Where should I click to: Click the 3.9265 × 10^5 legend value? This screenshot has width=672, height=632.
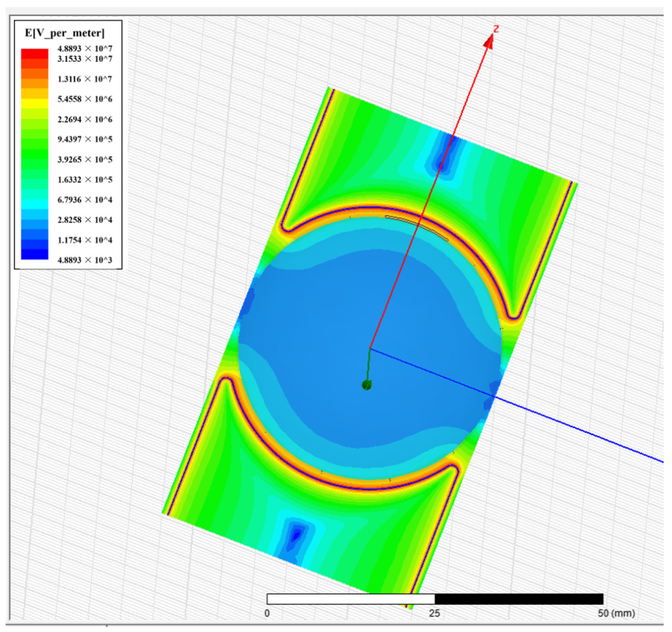click(x=87, y=159)
